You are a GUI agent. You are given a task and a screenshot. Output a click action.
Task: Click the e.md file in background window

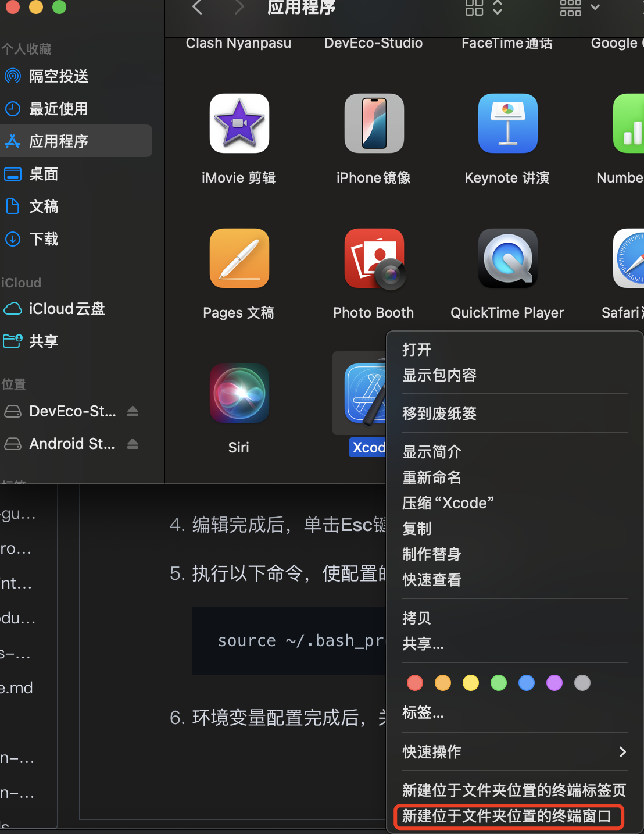pyautogui.click(x=17, y=688)
